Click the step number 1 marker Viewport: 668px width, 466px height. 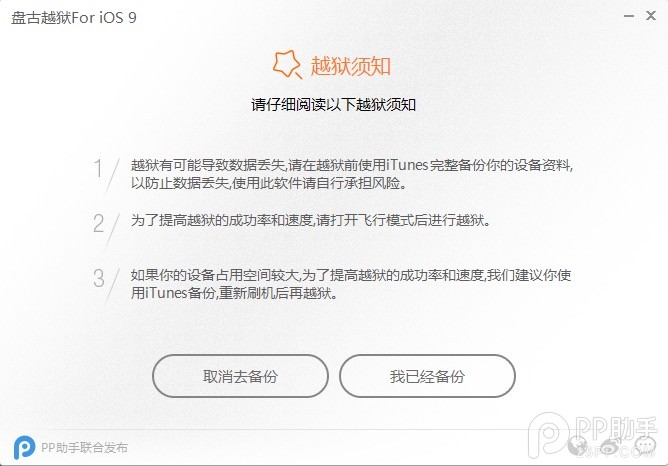(98, 168)
